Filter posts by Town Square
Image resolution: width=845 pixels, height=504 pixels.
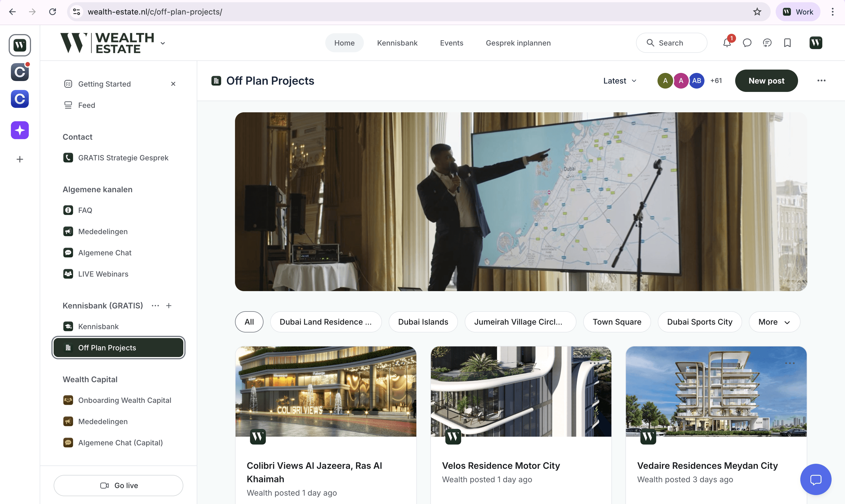[x=617, y=322]
